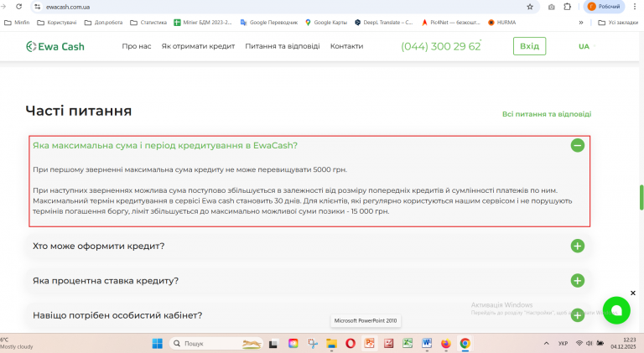Switch the УКР keyboard language
This screenshot has width=644, height=353.
coord(563,343)
